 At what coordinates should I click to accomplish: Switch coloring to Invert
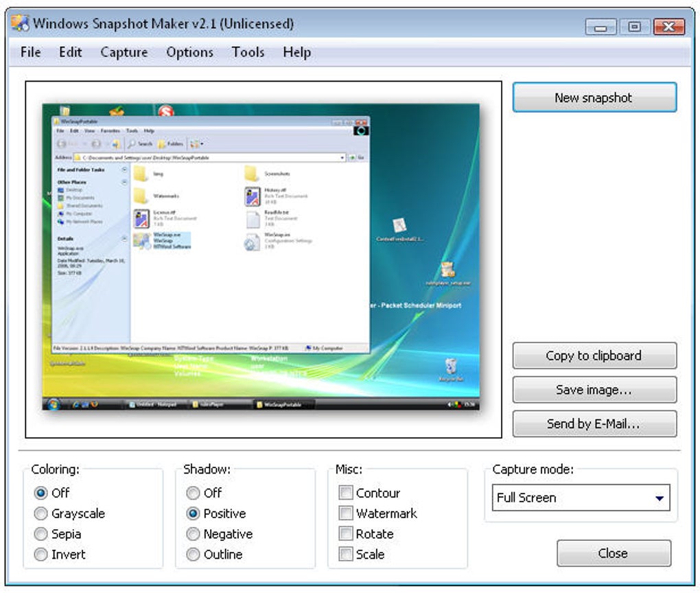pos(40,555)
